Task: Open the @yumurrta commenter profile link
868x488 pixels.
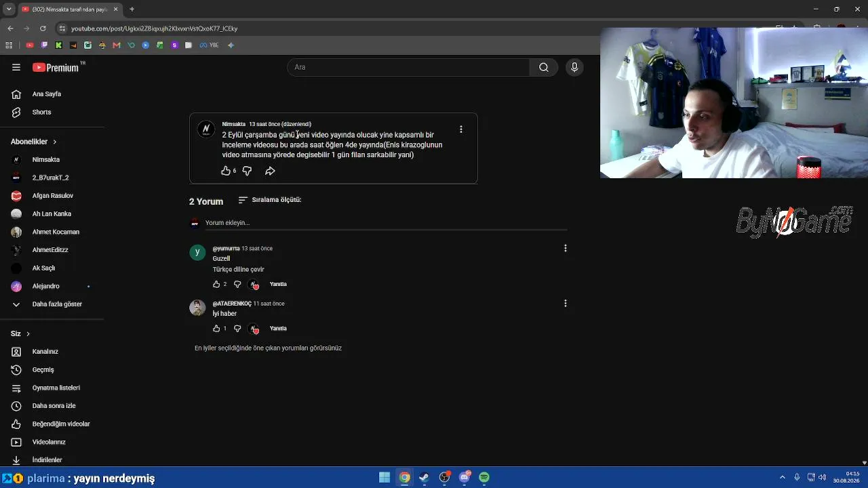Action: click(226, 249)
